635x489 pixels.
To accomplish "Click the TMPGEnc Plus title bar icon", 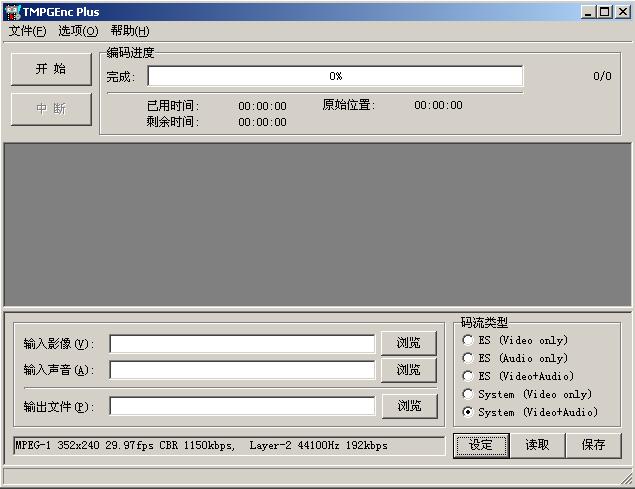I will 13,12.
